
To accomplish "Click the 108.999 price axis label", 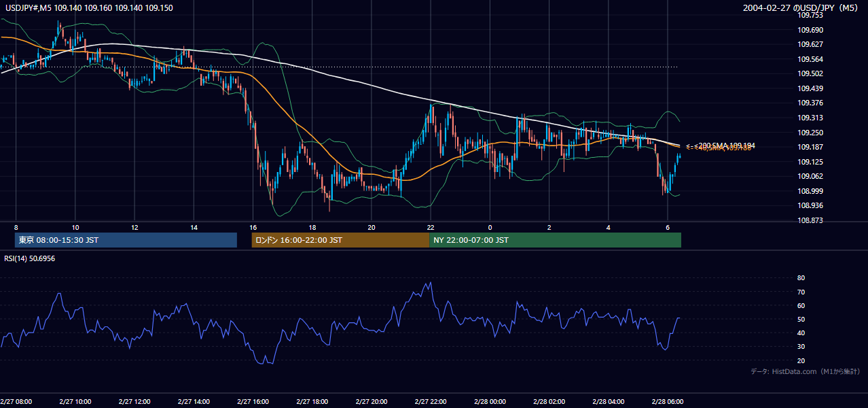I will pyautogui.click(x=810, y=191).
